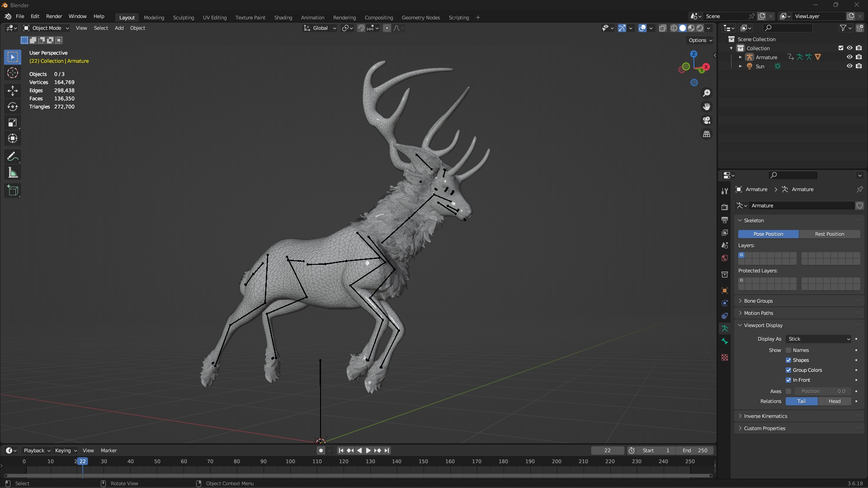Open the Render menu
Screen dimensions: 868x488
click(54, 16)
